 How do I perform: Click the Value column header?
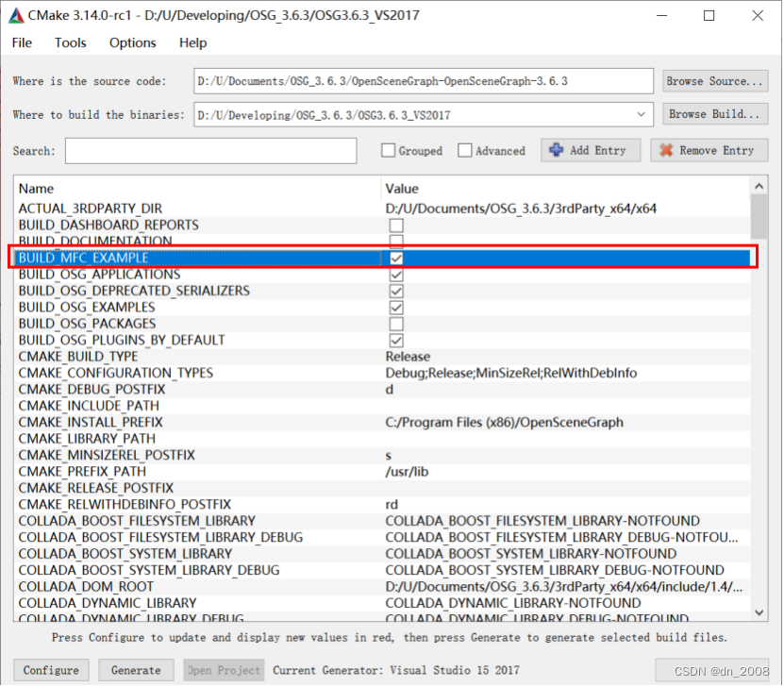point(402,189)
